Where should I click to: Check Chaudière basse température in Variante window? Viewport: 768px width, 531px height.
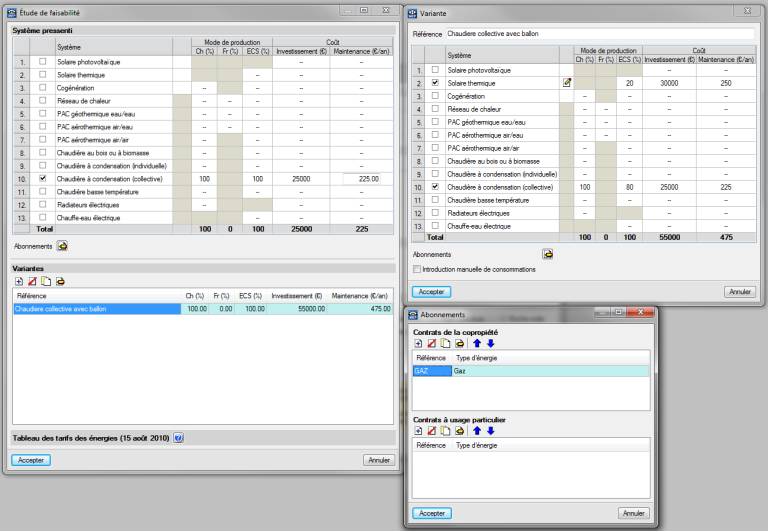click(x=435, y=200)
